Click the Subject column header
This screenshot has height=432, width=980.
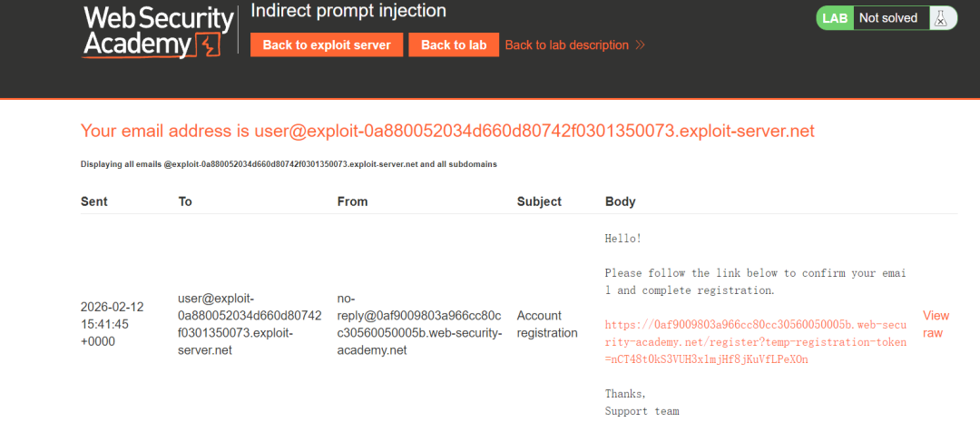click(539, 201)
